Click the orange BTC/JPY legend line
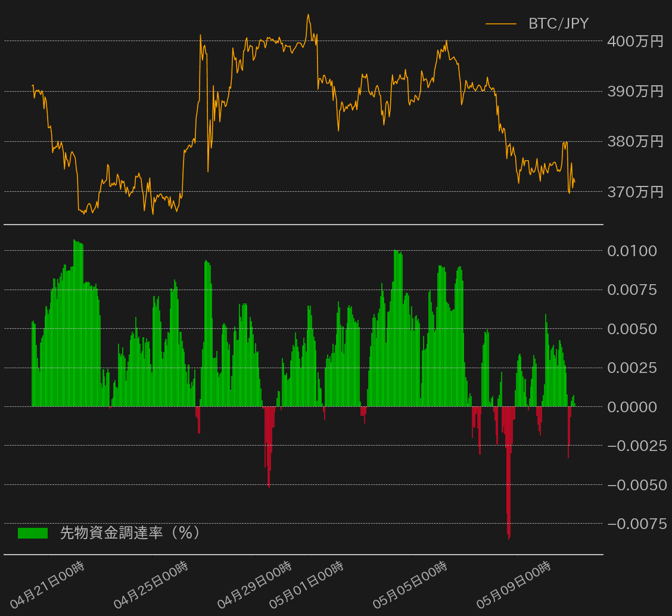This screenshot has width=672, height=616. 500,24
